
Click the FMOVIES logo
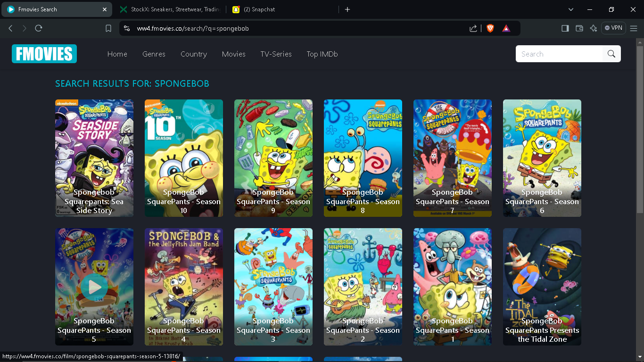point(44,54)
